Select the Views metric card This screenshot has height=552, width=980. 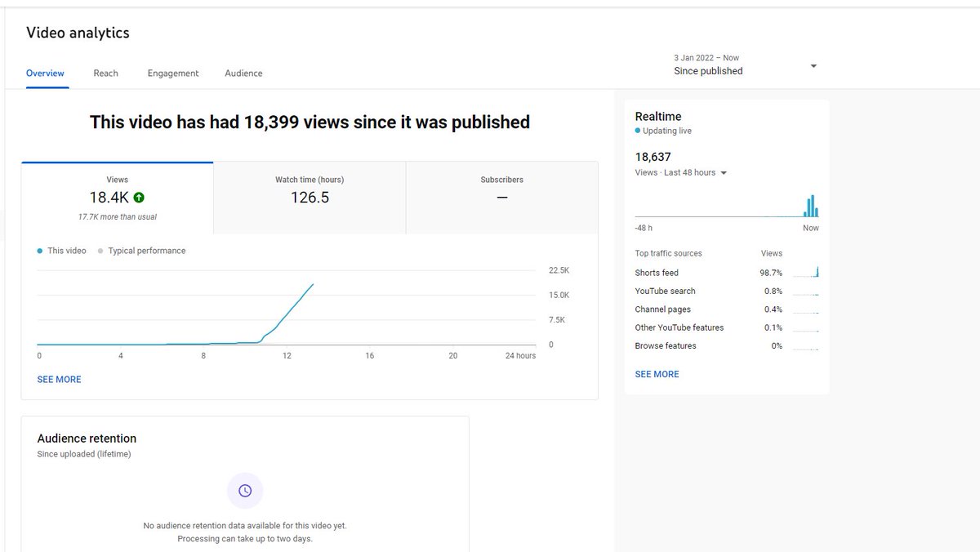(x=118, y=198)
